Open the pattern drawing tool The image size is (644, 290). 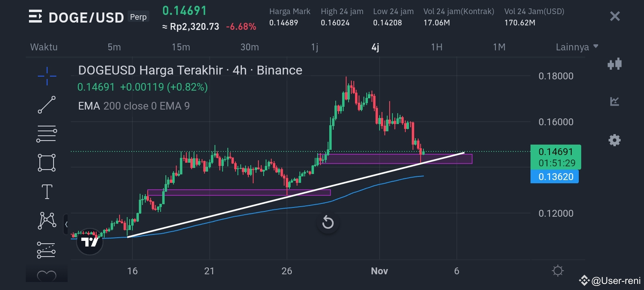pyautogui.click(x=47, y=221)
